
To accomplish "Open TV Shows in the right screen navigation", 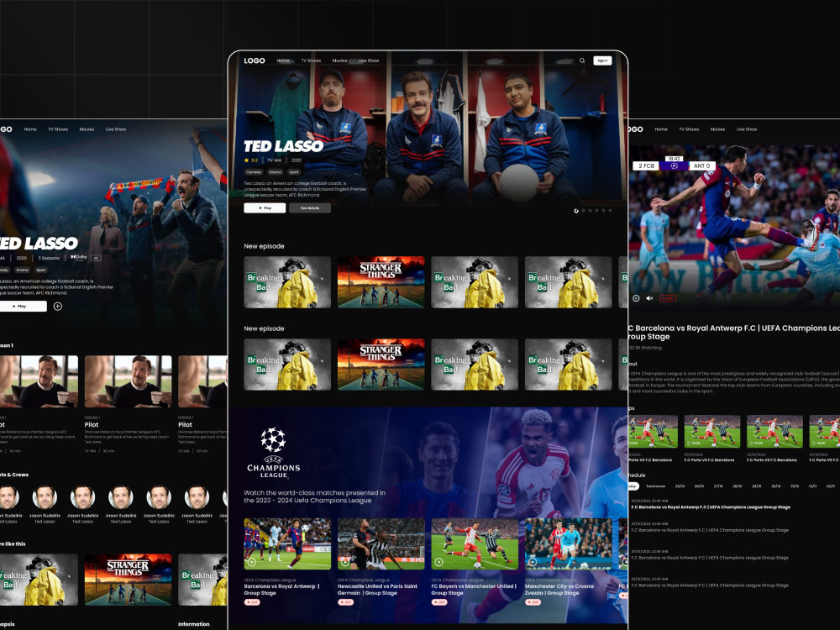I will click(x=689, y=129).
